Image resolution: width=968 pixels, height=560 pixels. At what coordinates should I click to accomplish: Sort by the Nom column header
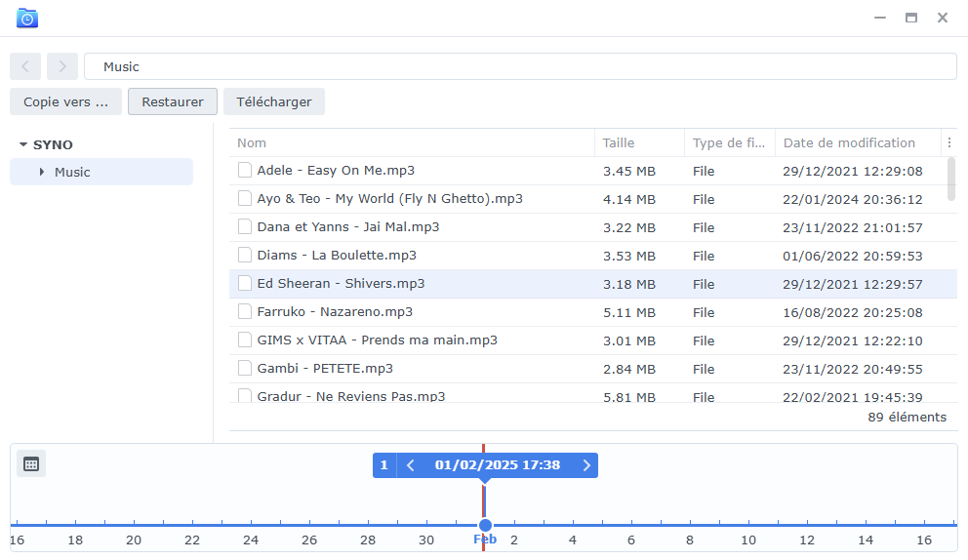click(412, 142)
